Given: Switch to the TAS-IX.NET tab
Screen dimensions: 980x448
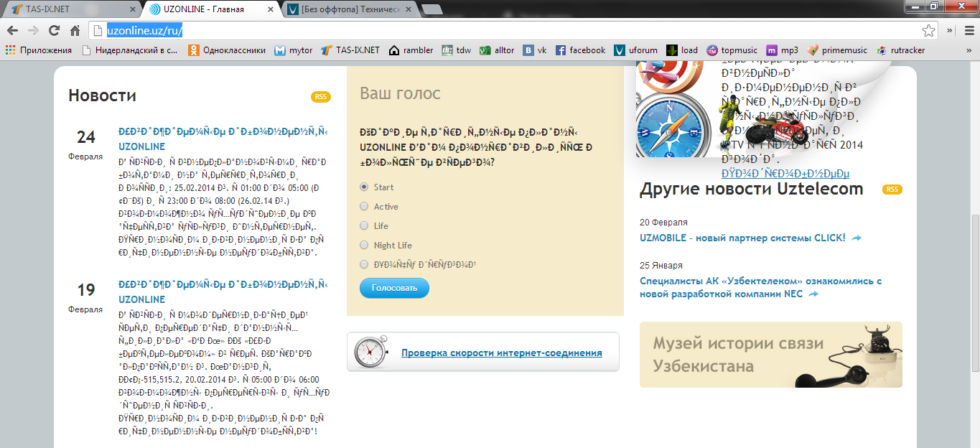Looking at the screenshot, I should point(68,9).
